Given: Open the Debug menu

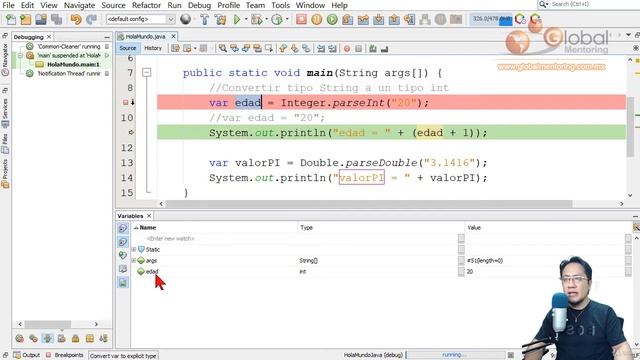Looking at the screenshot, I should 199,5.
